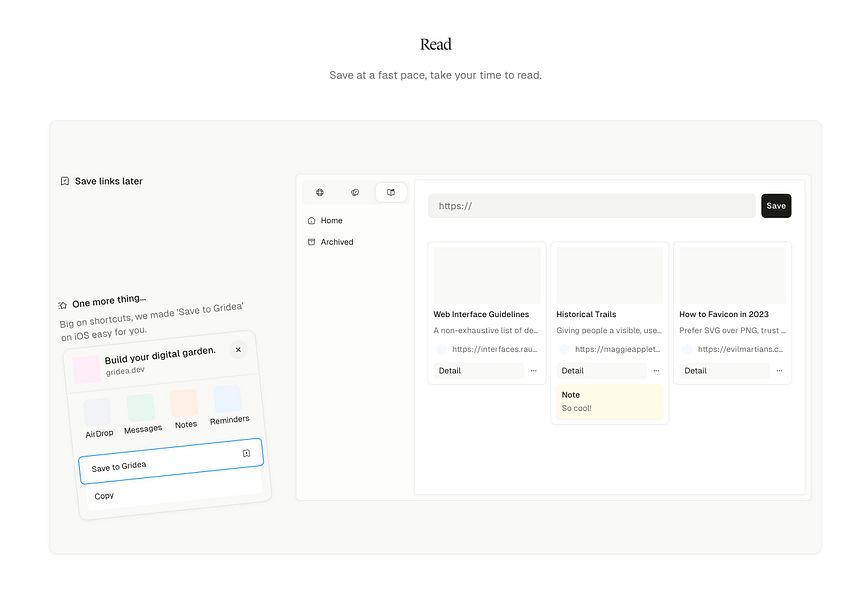
Task: Click the 'Giving people a visible, use...' description
Action: (609, 330)
